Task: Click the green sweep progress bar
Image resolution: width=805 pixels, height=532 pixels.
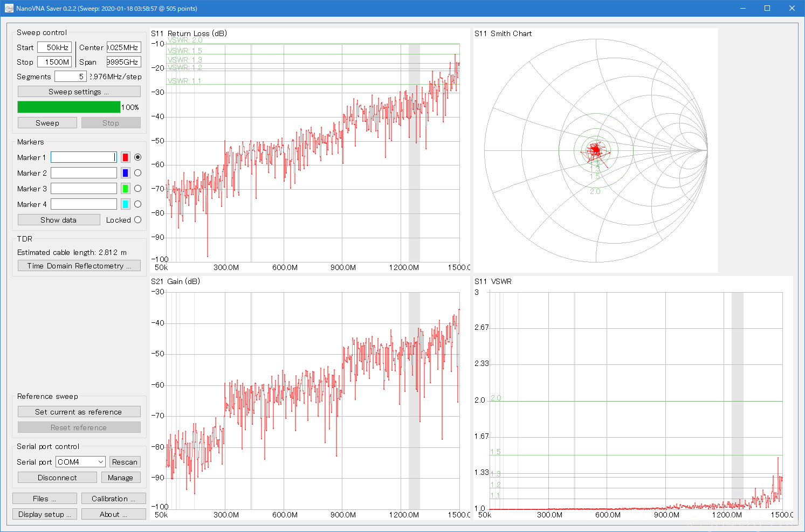Action: coord(69,107)
